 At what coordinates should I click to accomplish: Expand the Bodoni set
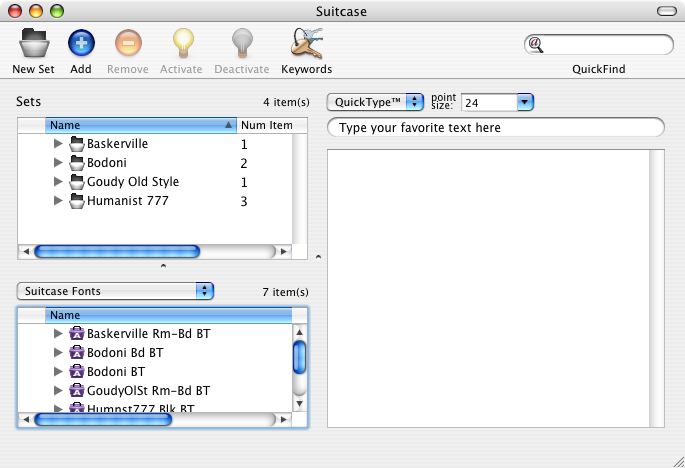[58, 163]
